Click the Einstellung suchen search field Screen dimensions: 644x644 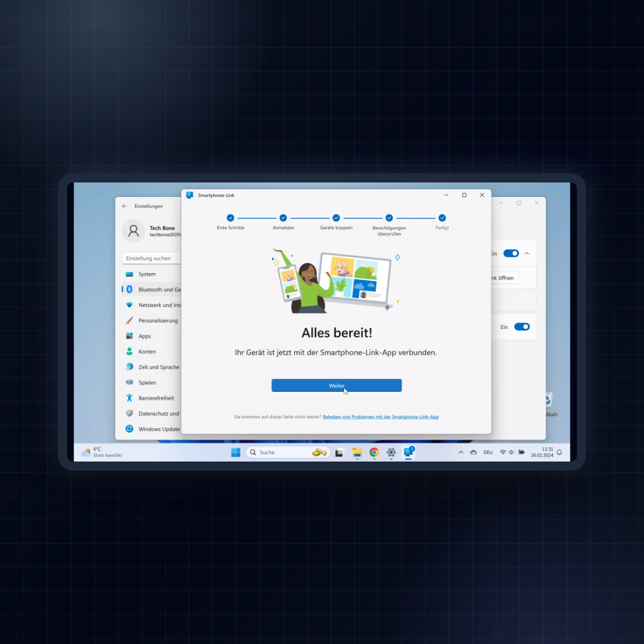click(x=151, y=258)
